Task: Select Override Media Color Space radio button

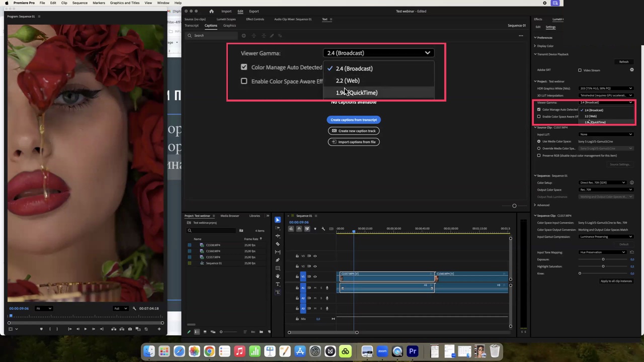Action: pyautogui.click(x=539, y=148)
